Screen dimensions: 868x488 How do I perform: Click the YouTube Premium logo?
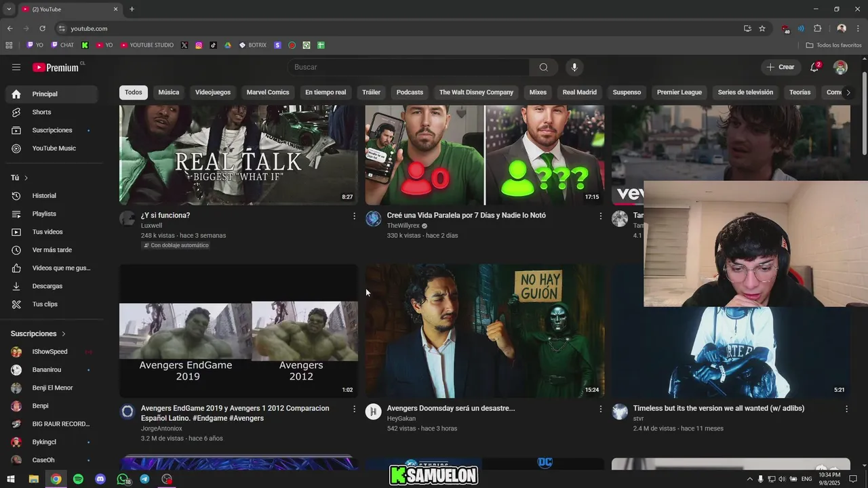click(56, 67)
